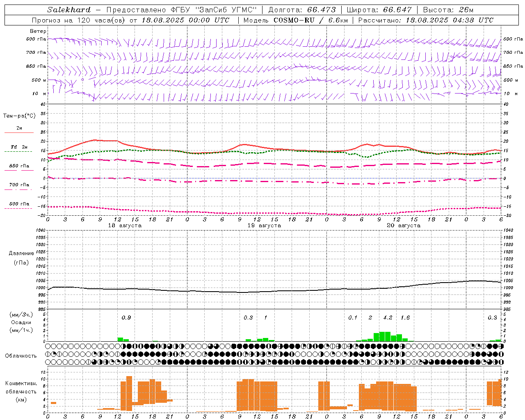Click the precipitation value 4.2
Viewport: 525px width, 420px height.
[x=388, y=317]
